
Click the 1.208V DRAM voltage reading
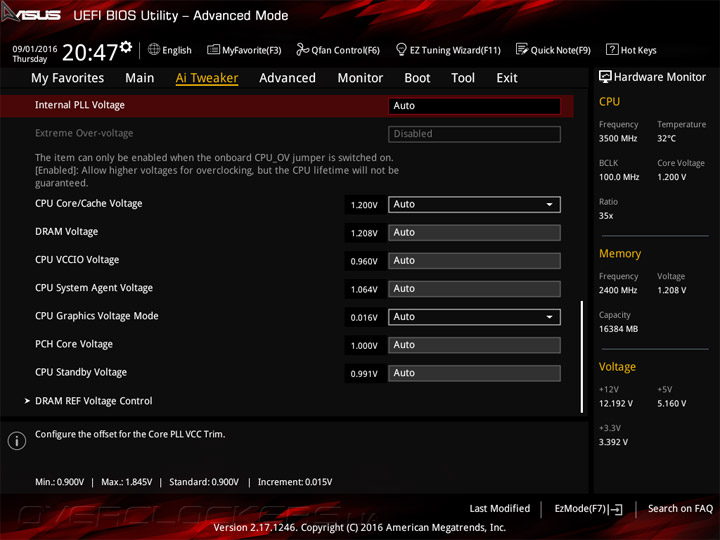click(364, 233)
